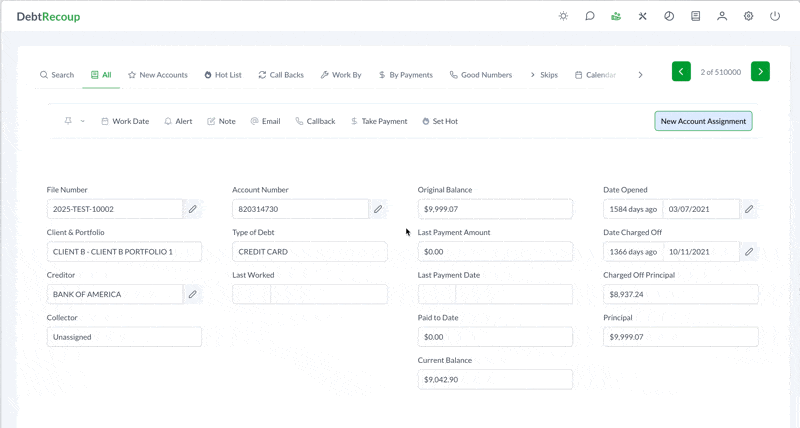Click the New Account Assignment button
The image size is (800, 428).
click(x=703, y=121)
